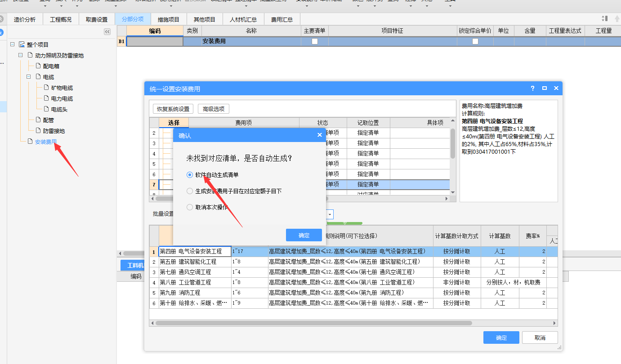Click the rules table's horizontal scrollbar
The height and width of the screenshot is (364, 621).
[x=313, y=323]
